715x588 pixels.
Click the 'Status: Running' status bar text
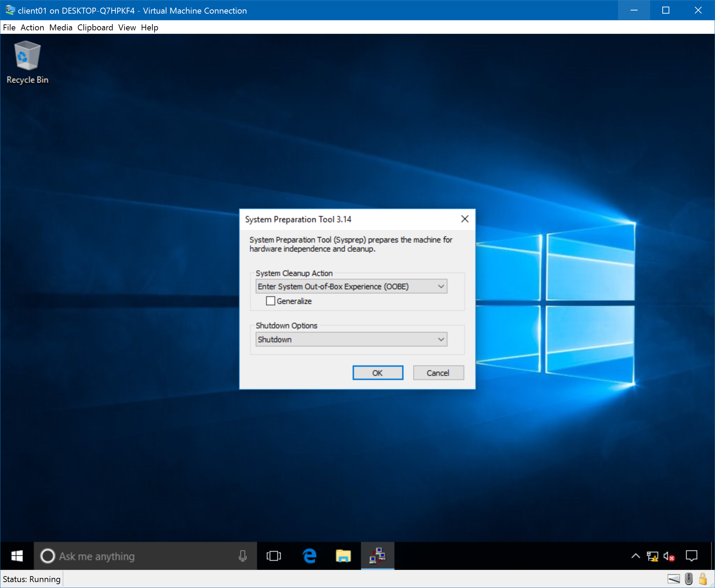tap(32, 579)
